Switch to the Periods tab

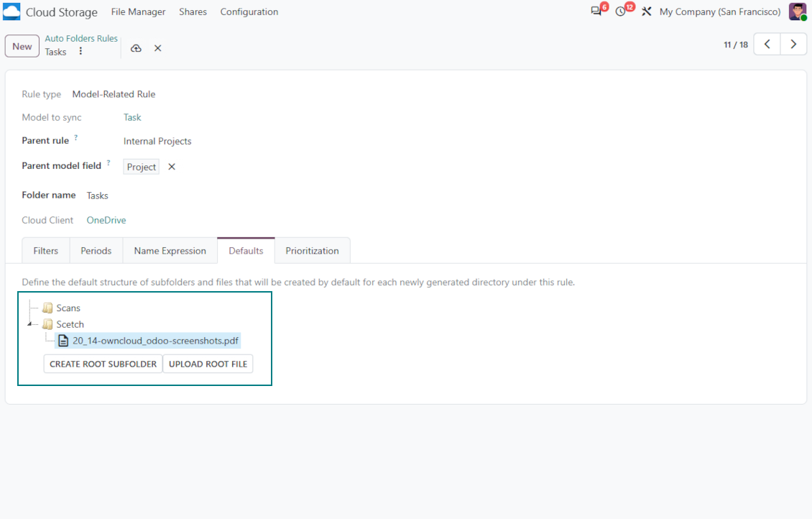click(96, 251)
